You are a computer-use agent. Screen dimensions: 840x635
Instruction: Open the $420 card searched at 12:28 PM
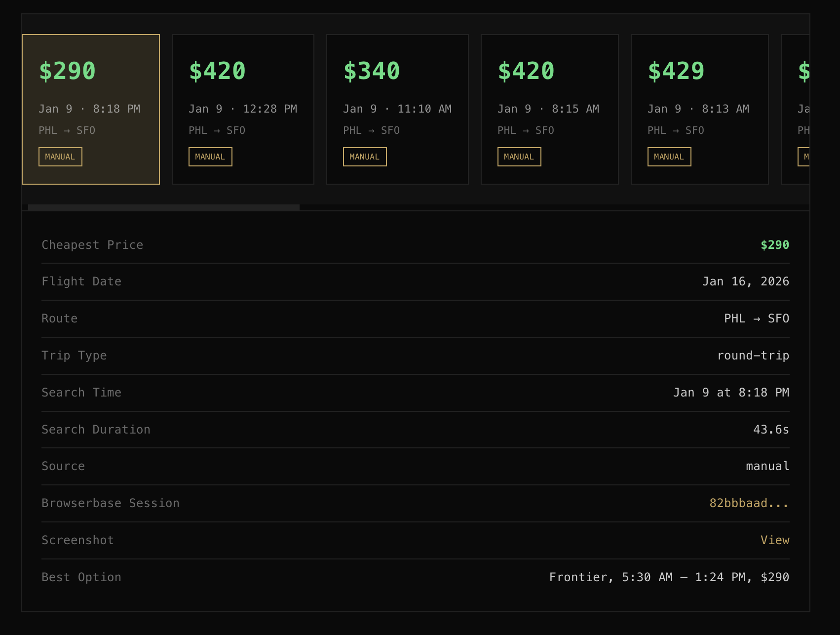(x=243, y=109)
